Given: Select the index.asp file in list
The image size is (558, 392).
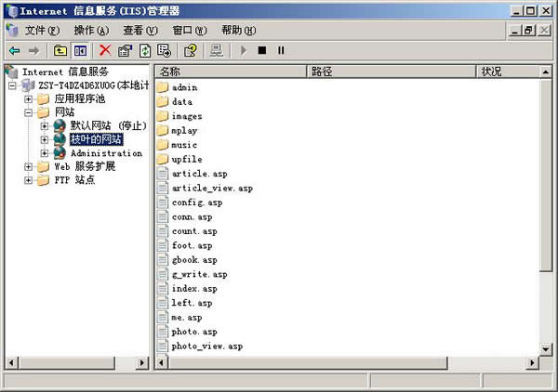Looking at the screenshot, I should click(193, 289).
